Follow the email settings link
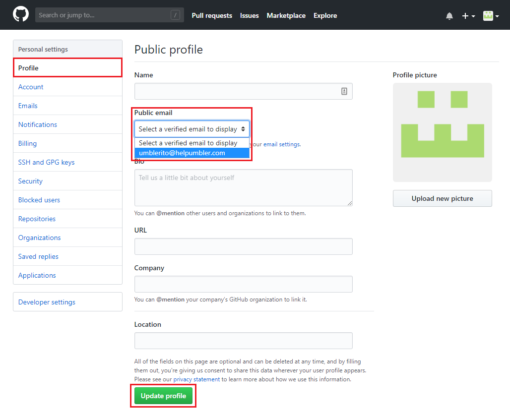 282,144
